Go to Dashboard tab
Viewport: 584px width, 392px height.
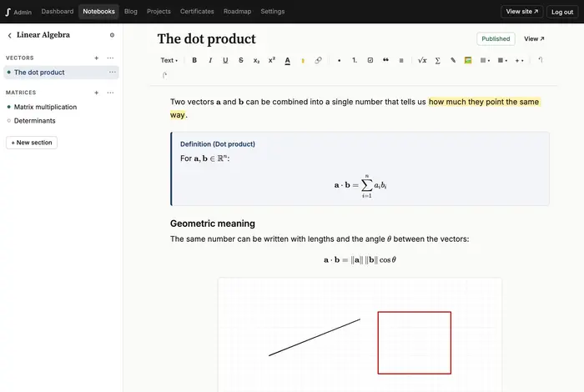click(58, 12)
